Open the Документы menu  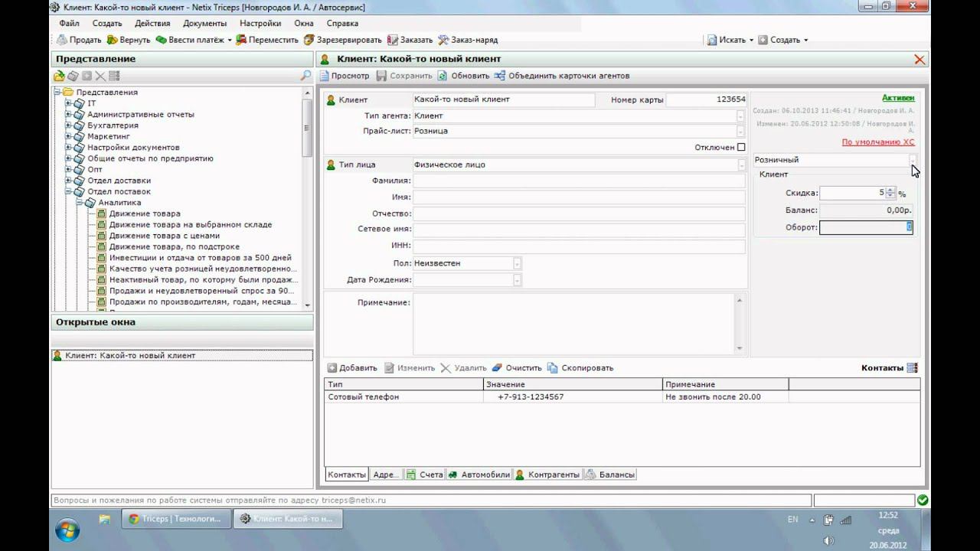204,23
